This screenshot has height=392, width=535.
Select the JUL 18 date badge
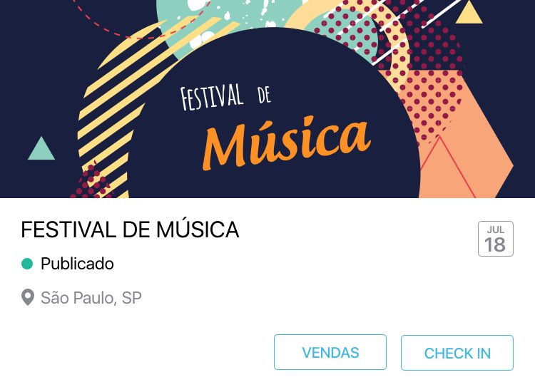tap(495, 239)
